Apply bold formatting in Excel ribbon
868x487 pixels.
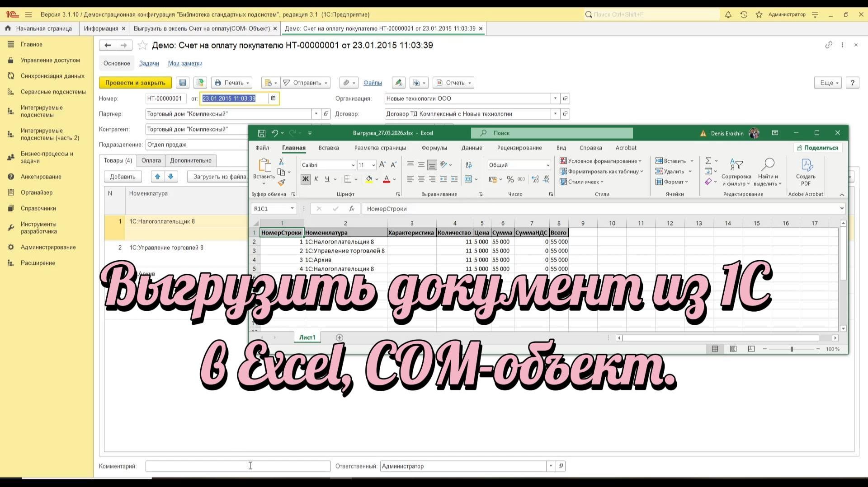point(305,178)
